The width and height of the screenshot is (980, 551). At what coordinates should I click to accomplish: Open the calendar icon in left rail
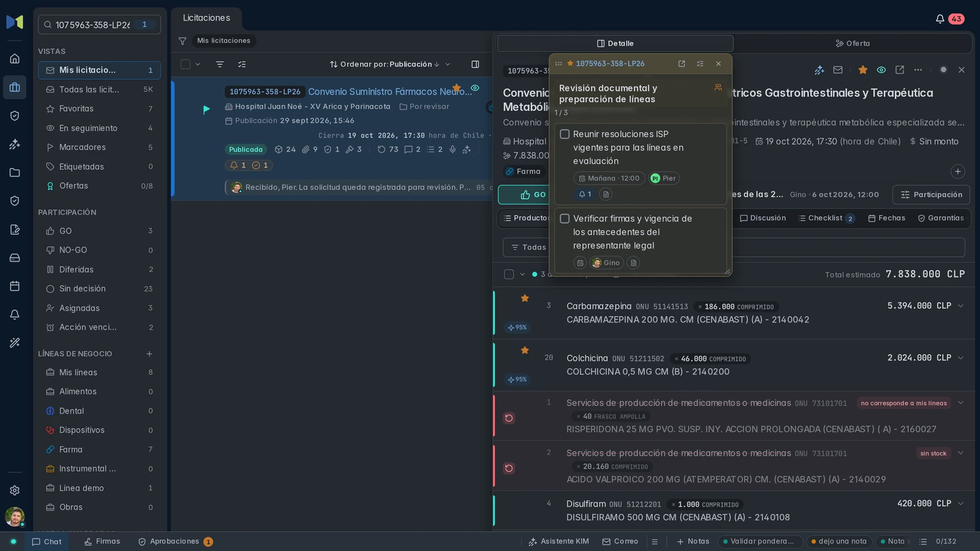click(x=15, y=286)
